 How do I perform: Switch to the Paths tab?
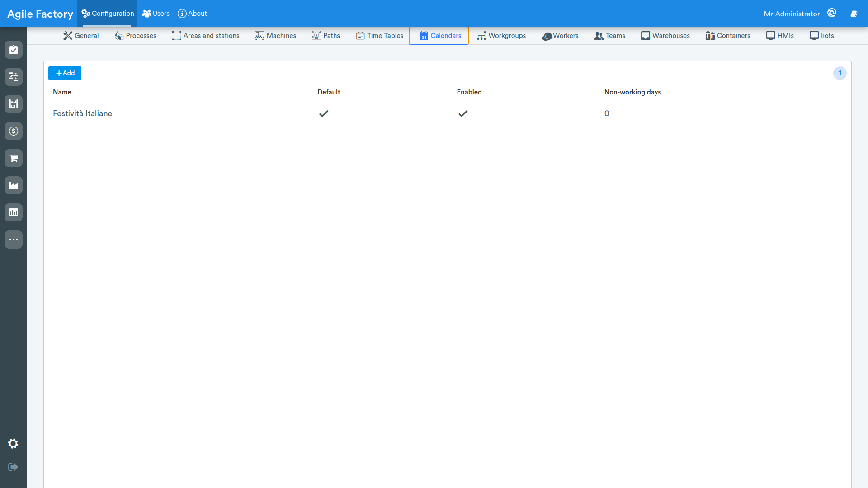[x=326, y=36]
